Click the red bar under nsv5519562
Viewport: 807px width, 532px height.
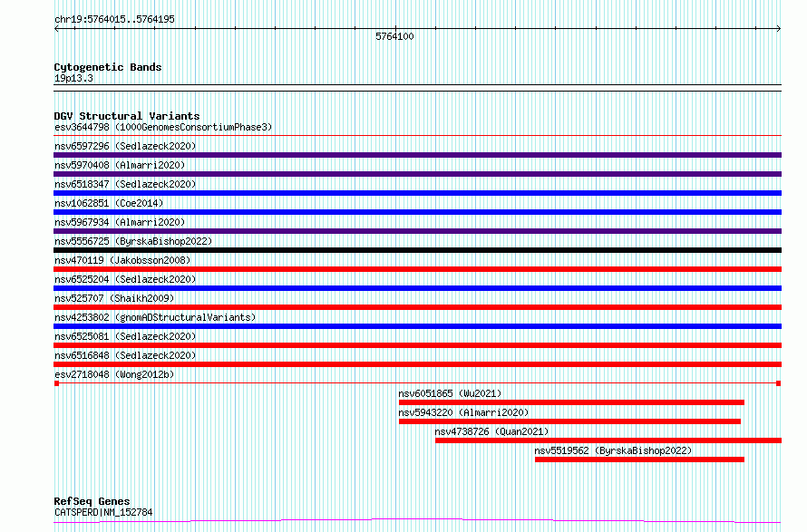(639, 459)
